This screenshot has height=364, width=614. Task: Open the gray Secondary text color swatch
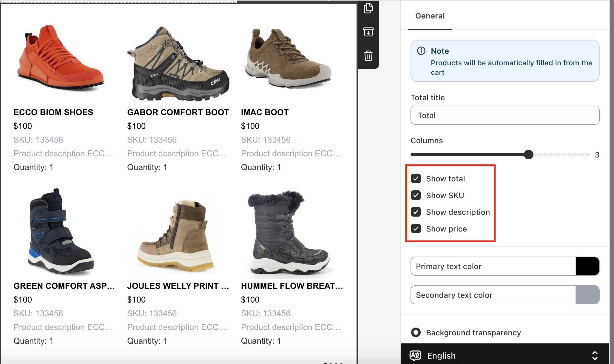point(587,295)
